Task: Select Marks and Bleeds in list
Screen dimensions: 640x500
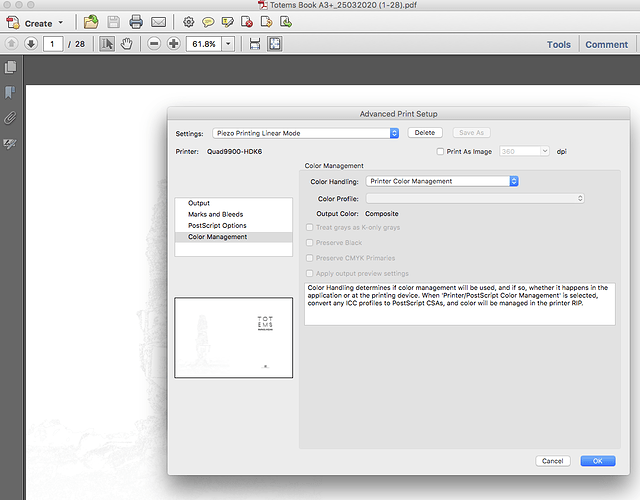Action: pyautogui.click(x=215, y=214)
